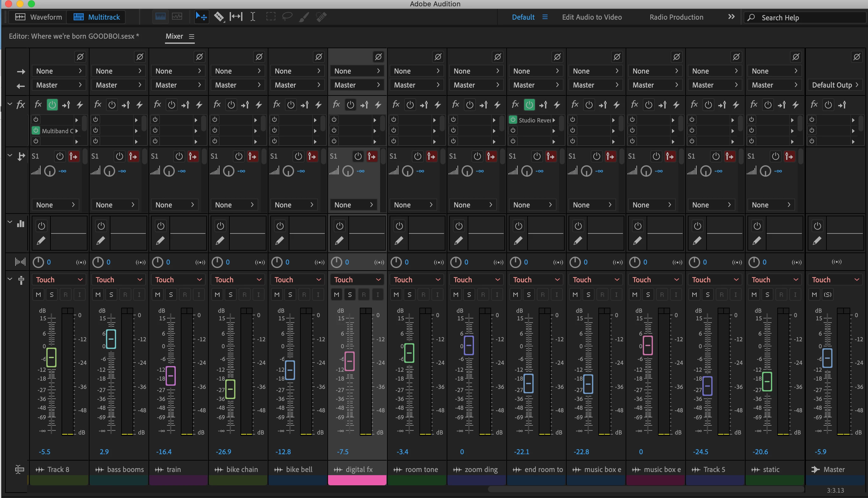Switch to Edit Audio to Video workspace

pos(592,17)
